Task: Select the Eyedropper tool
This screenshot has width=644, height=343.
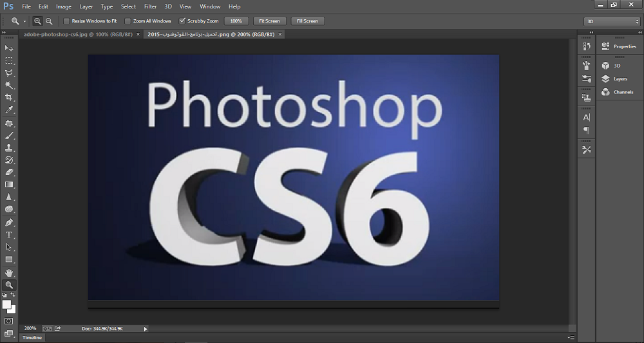Action: coord(8,109)
